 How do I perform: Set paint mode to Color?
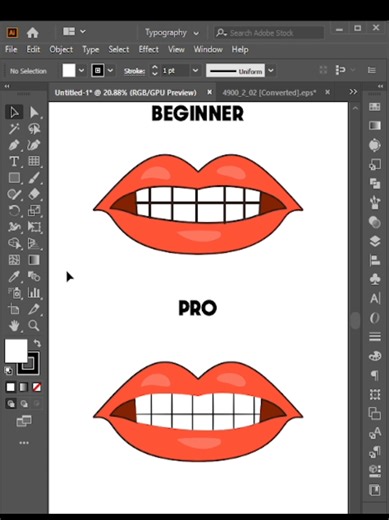(11, 387)
